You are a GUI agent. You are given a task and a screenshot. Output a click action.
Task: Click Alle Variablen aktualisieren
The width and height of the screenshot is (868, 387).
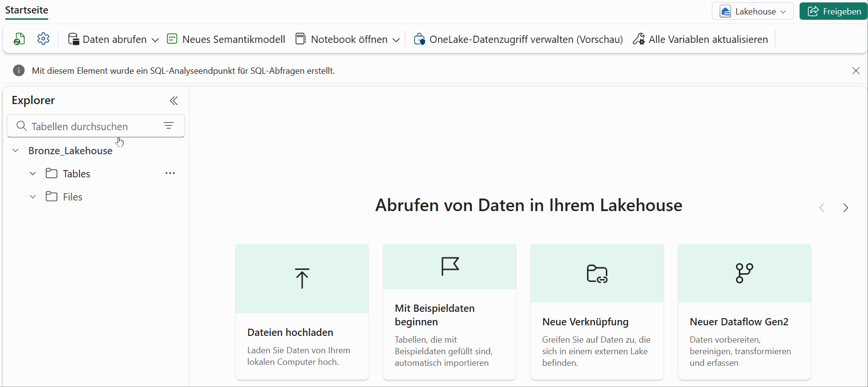tap(700, 39)
